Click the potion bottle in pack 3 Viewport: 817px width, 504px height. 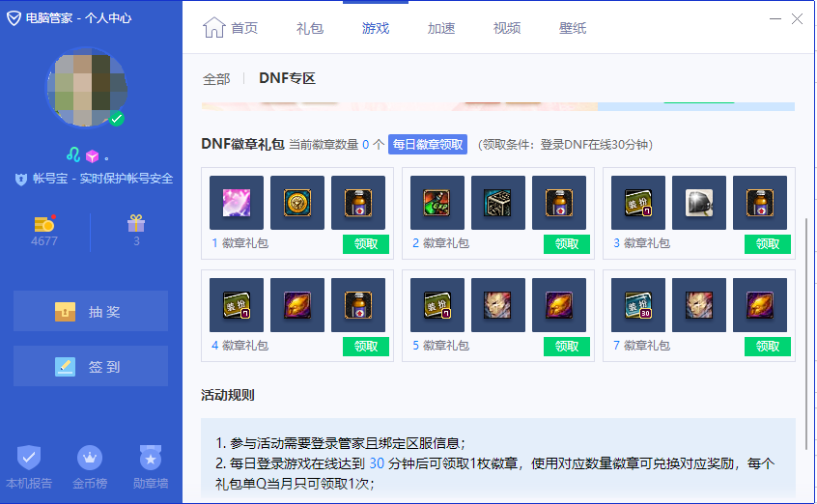[x=760, y=203]
